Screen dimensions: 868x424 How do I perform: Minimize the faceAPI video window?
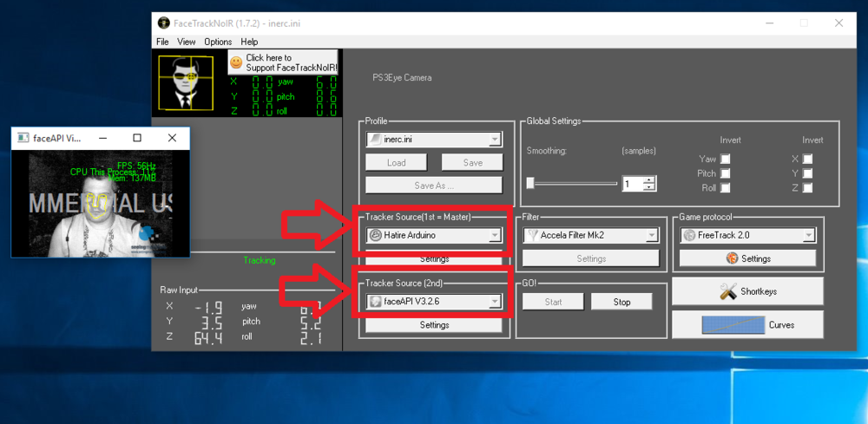(x=102, y=138)
